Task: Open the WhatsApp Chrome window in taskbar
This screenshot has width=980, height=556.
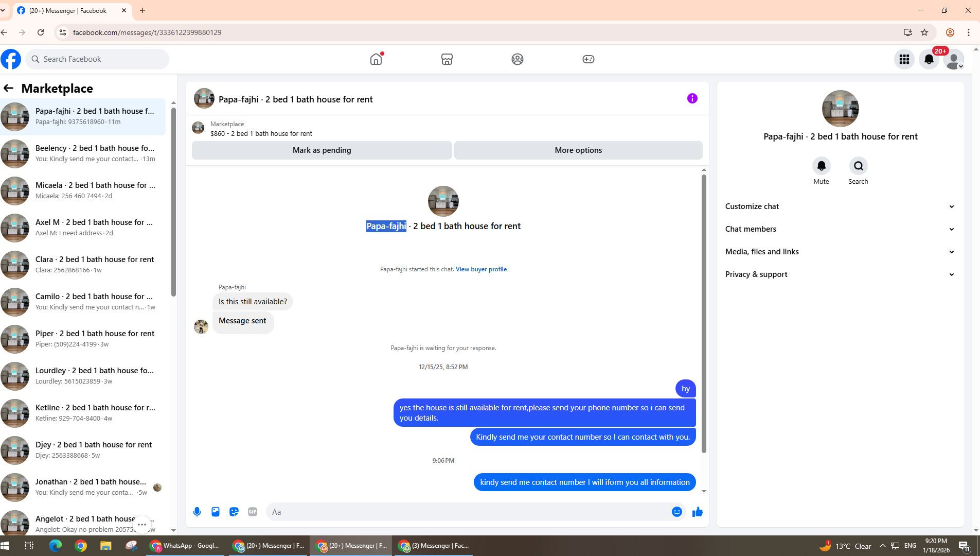Action: [x=184, y=546]
